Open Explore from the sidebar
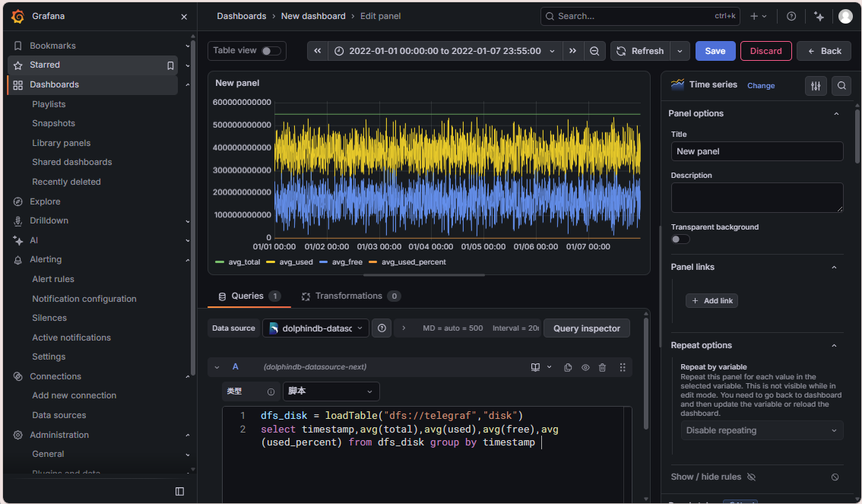 (x=45, y=201)
